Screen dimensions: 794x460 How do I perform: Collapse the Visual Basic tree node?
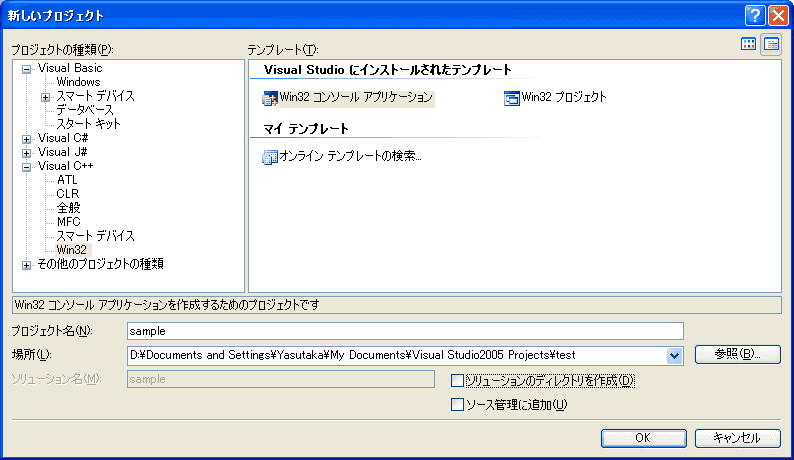(26, 69)
